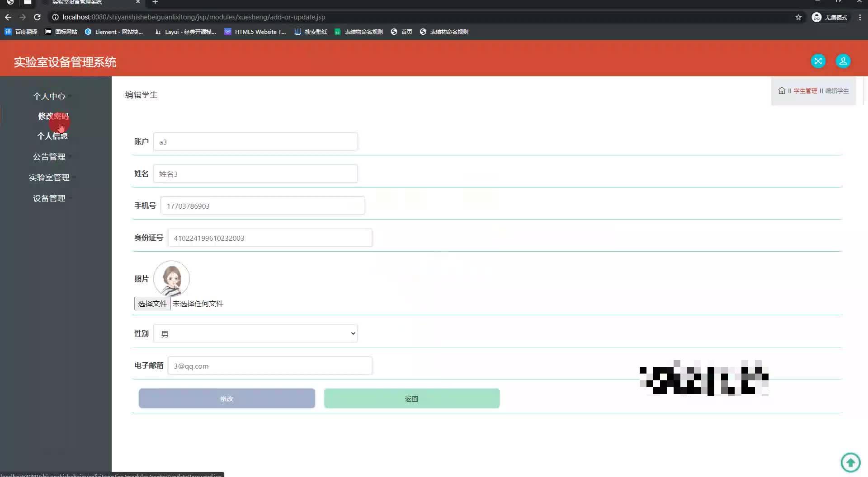This screenshot has width=868, height=477.
Task: Open the Layui bookmark
Action: click(185, 32)
